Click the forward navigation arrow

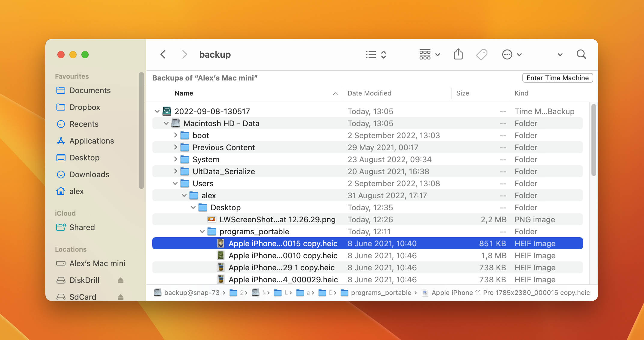click(184, 54)
